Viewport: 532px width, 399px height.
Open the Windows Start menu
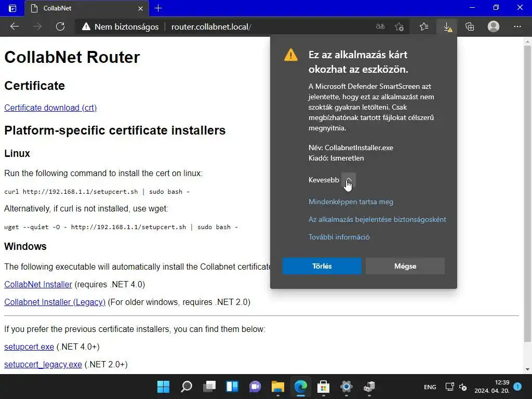click(163, 387)
